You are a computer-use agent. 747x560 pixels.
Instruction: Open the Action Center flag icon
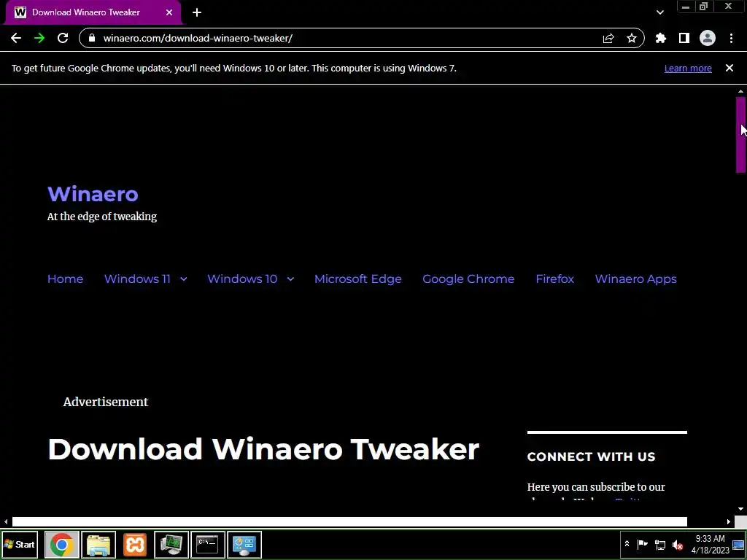(642, 544)
